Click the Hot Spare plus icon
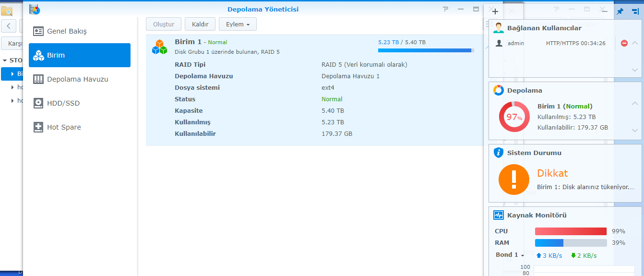Image resolution: width=644 pixels, height=276 pixels. (x=38, y=127)
